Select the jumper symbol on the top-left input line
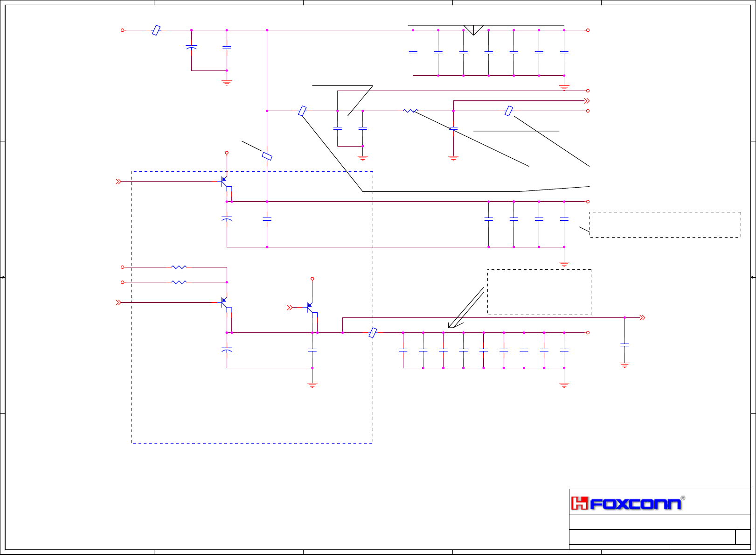 coord(156,30)
